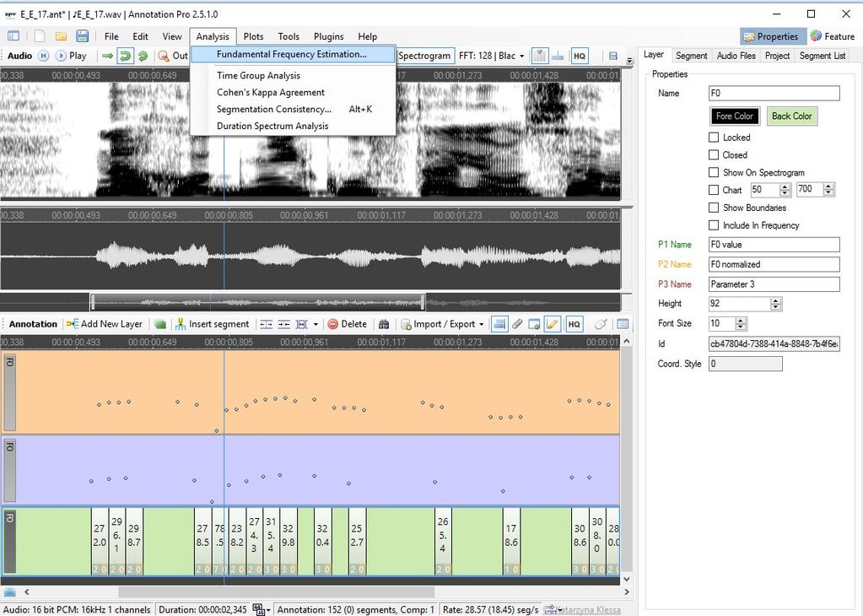
Task: Click the layer Name field containing F0
Action: (x=774, y=93)
